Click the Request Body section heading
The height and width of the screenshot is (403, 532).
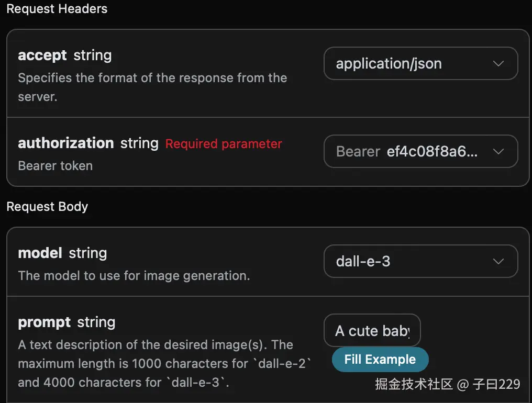pyautogui.click(x=47, y=207)
